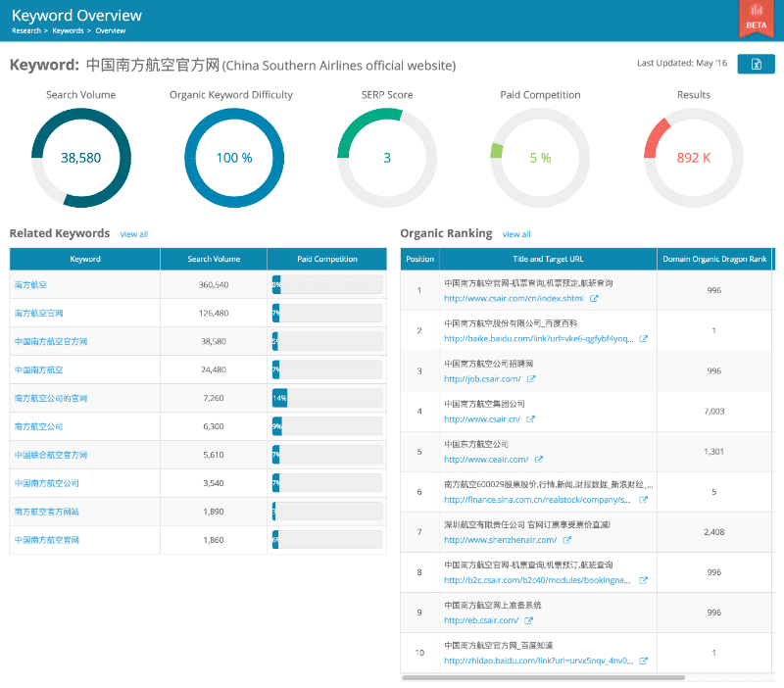Click external link icon beside baike.baidu.com URL

pos(644,338)
